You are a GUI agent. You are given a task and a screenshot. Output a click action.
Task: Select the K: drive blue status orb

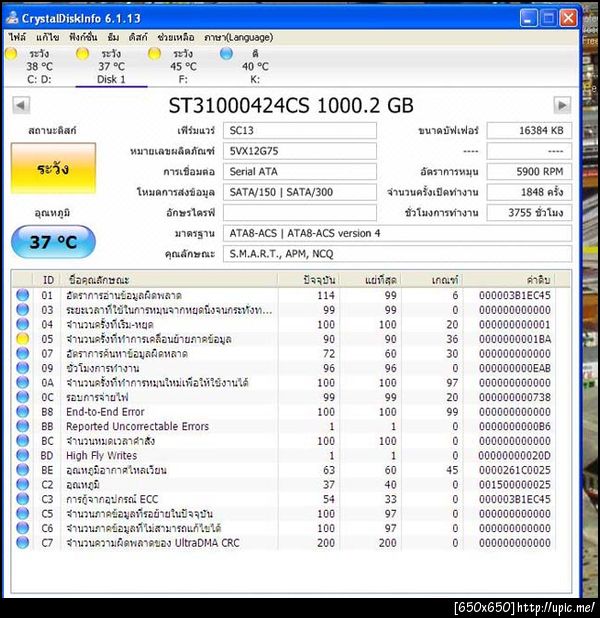226,54
